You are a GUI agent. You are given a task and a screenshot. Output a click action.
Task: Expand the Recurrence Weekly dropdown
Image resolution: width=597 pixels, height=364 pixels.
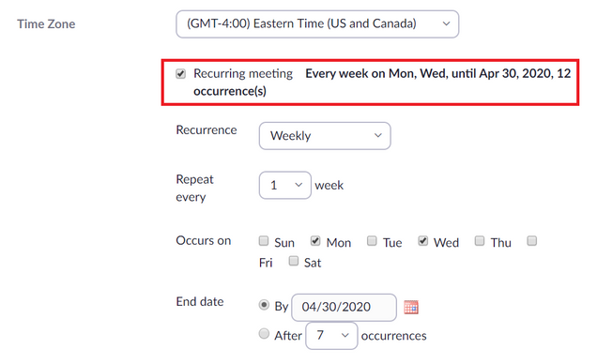click(325, 136)
